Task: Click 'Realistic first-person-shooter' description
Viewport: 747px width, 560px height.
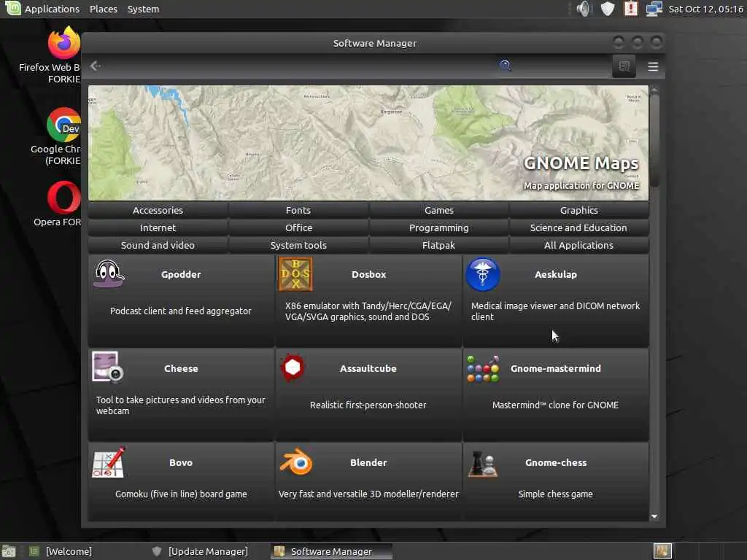Action: coord(368,405)
